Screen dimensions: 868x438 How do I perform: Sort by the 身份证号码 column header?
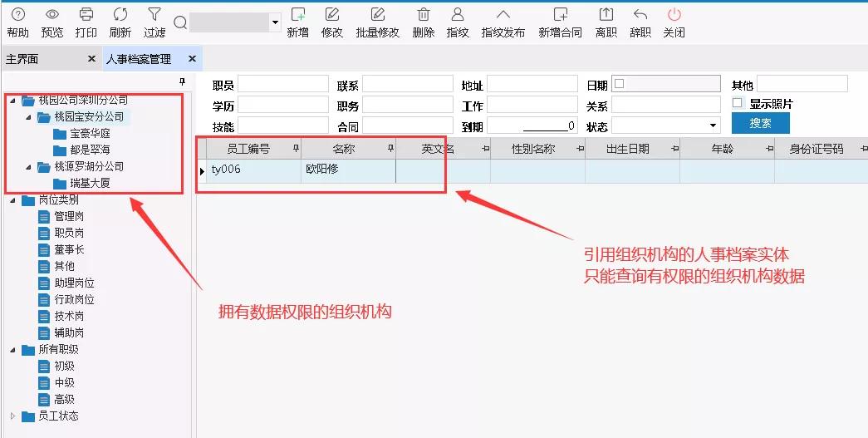(816, 149)
